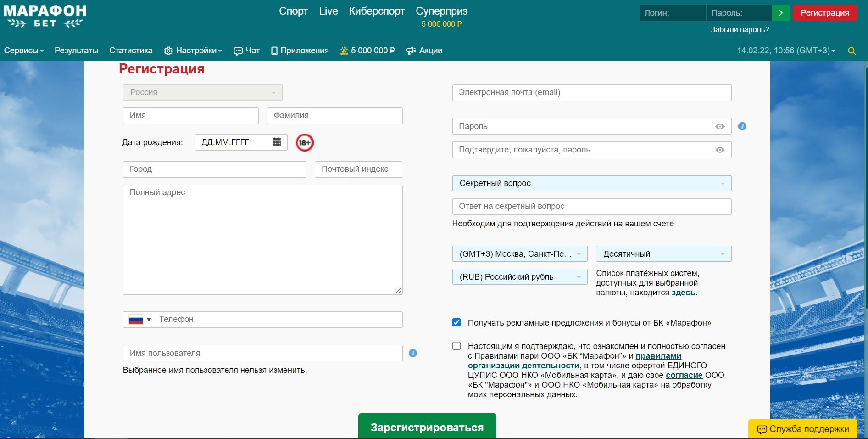Viewport: 868px width, 439px height.
Task: Expand the phone country code arrow
Action: (x=149, y=320)
